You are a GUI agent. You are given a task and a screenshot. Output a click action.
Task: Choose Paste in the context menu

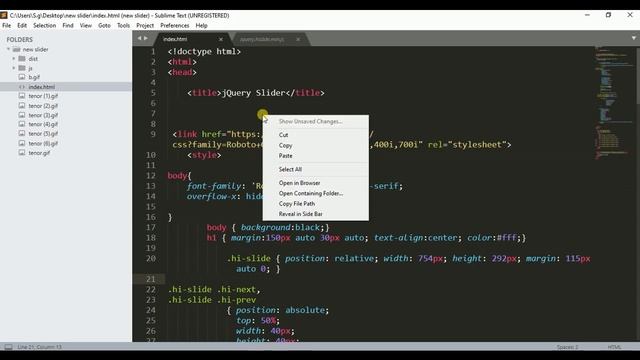tap(285, 156)
